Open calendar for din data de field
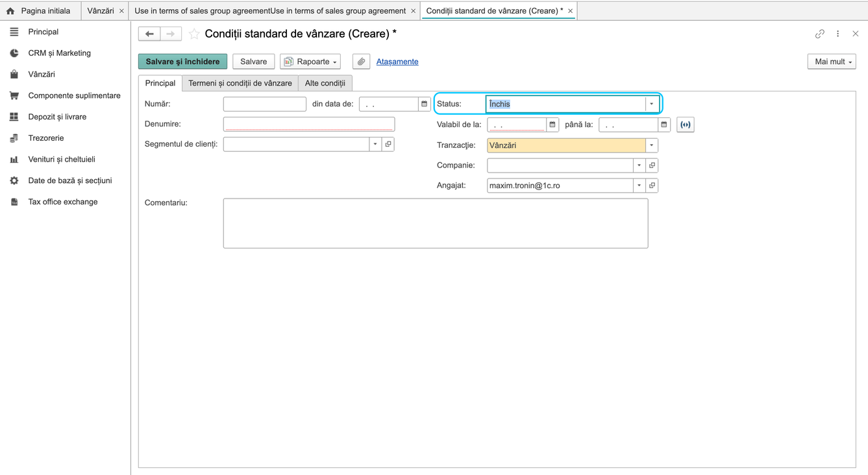Image resolution: width=868 pixels, height=475 pixels. click(x=425, y=104)
